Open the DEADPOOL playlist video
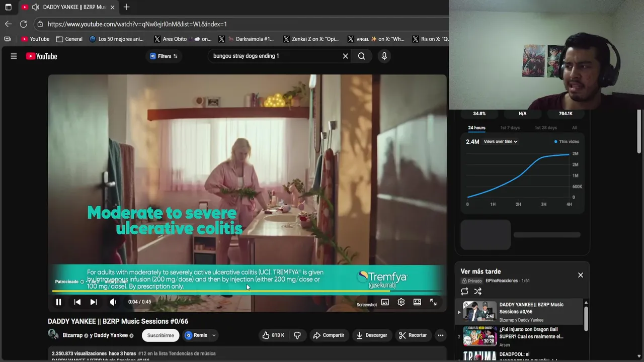Image resolution: width=644 pixels, height=362 pixels. click(x=521, y=356)
